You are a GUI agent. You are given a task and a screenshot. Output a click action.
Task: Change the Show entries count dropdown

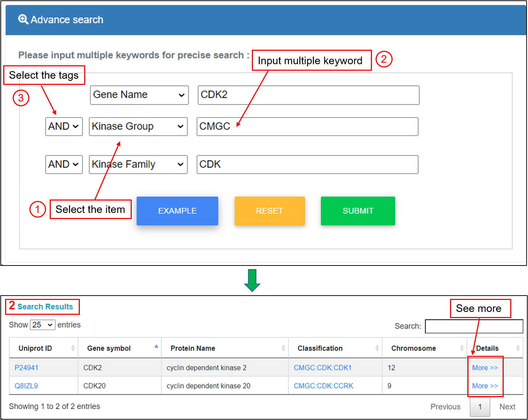(x=42, y=325)
